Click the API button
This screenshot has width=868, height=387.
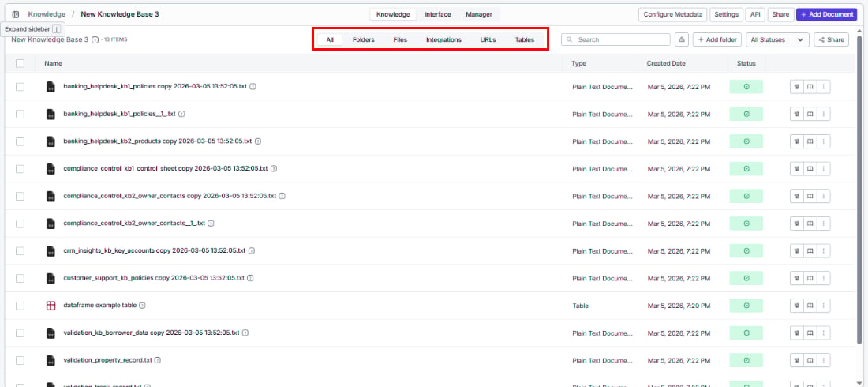[755, 14]
